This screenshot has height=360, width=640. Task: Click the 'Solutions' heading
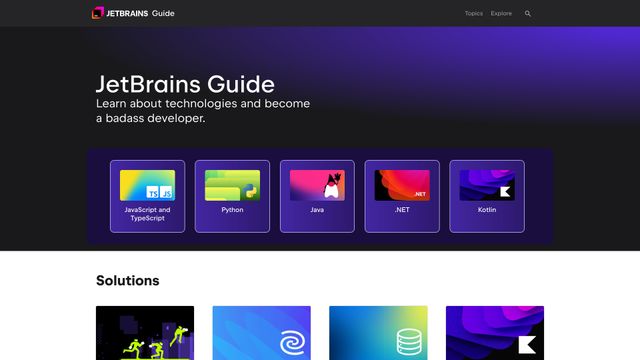point(128,281)
